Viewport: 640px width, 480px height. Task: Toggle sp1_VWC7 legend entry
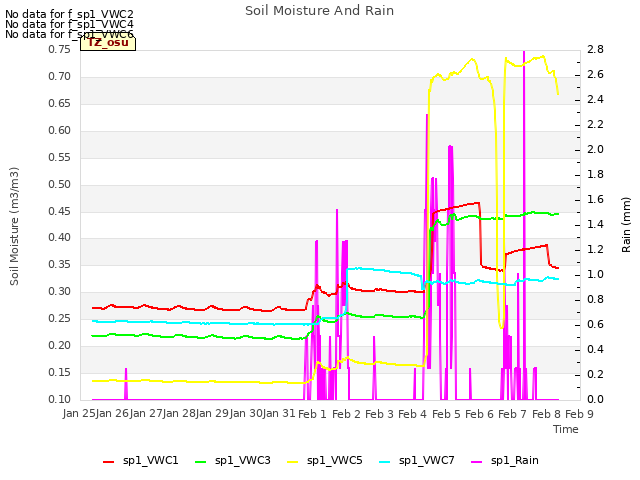tap(417, 461)
